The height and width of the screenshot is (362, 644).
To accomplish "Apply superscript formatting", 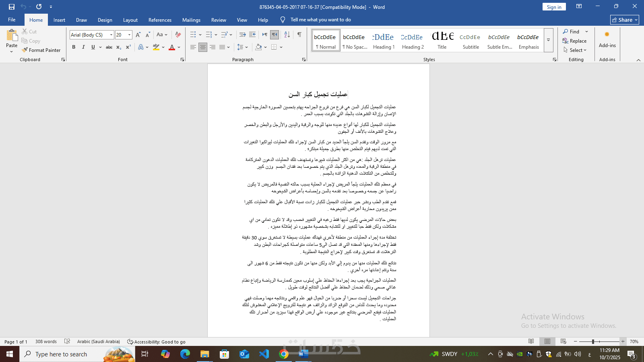I will click(128, 47).
